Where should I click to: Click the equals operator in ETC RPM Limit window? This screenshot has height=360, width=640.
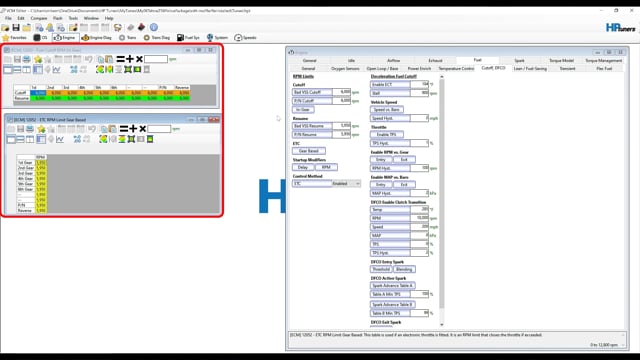click(124, 129)
